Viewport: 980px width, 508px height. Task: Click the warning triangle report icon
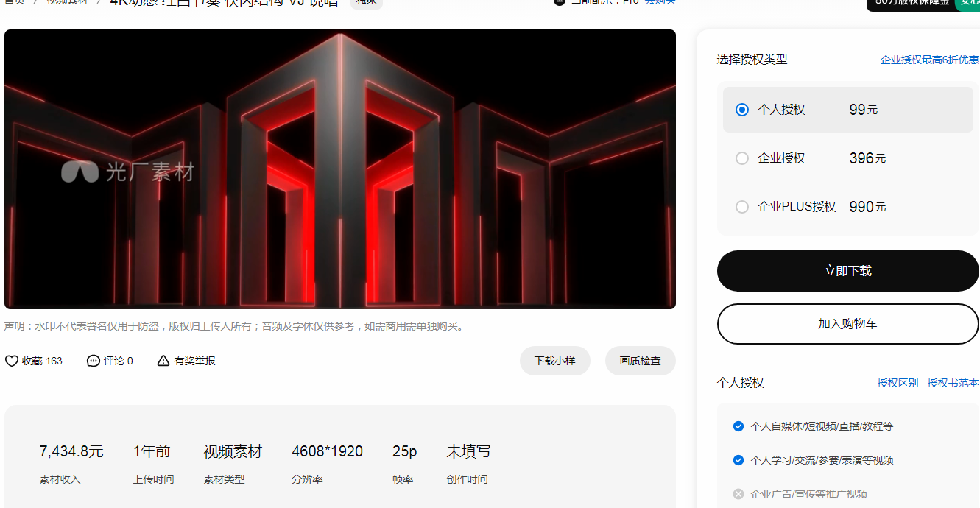pyautogui.click(x=163, y=361)
